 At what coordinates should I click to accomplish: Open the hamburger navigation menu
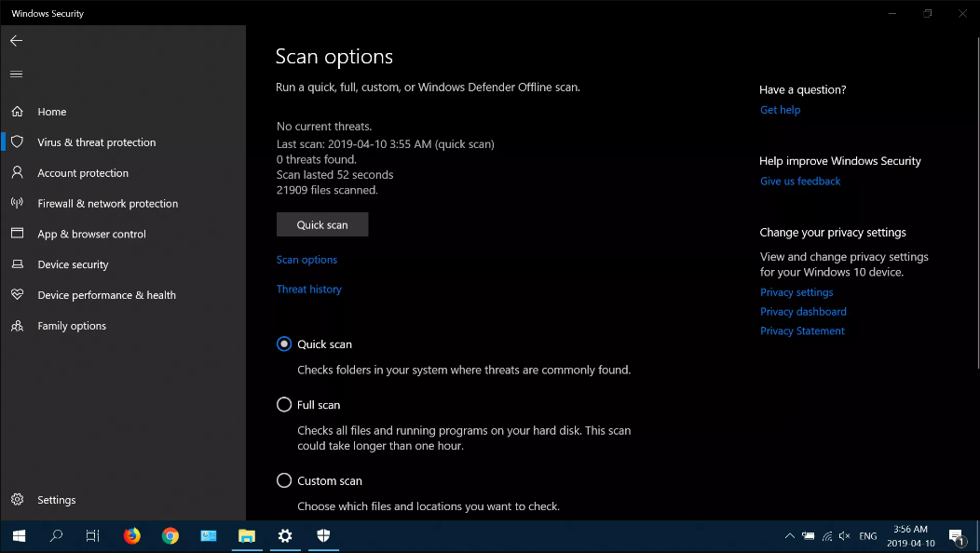pyautogui.click(x=16, y=74)
